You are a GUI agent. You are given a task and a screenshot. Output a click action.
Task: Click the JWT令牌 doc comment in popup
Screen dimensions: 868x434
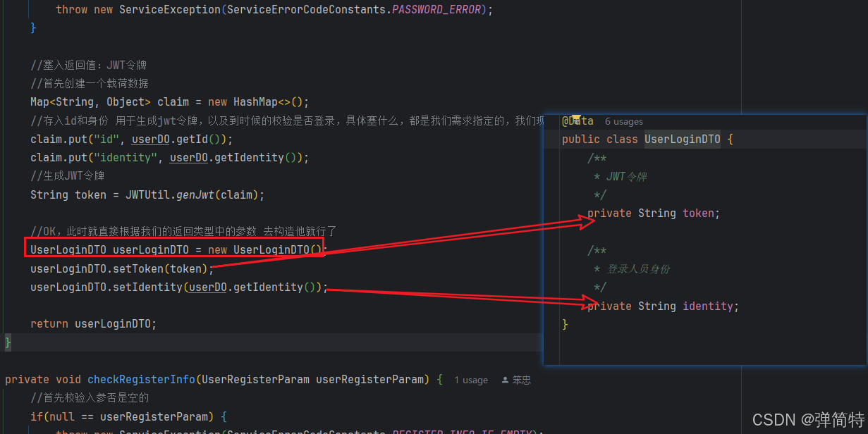pos(626,176)
